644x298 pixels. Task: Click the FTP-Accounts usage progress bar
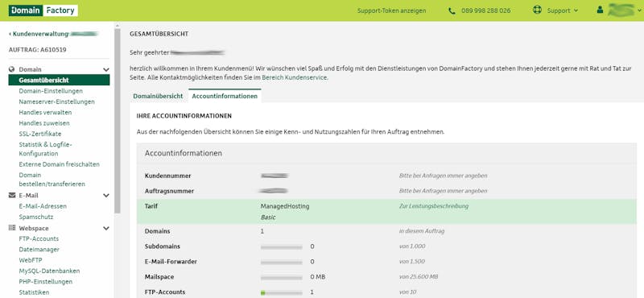click(281, 292)
